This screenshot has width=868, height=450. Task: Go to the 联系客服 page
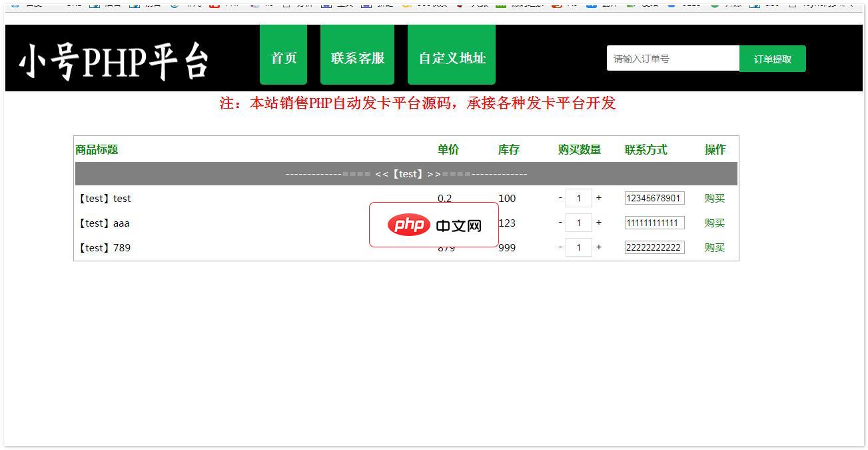pyautogui.click(x=357, y=58)
